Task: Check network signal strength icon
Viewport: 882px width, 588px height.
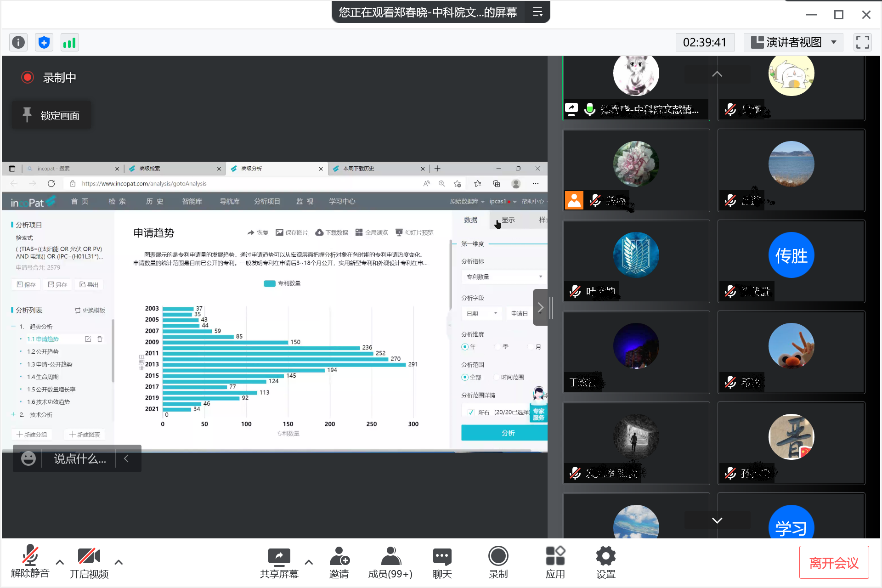Action: click(69, 43)
